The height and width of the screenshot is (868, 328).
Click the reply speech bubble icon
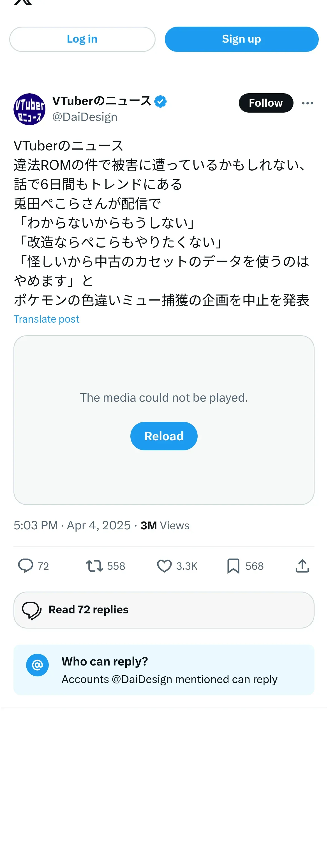[26, 566]
